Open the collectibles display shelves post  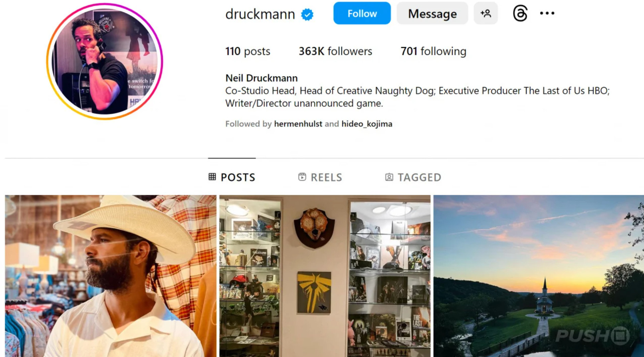click(x=325, y=276)
